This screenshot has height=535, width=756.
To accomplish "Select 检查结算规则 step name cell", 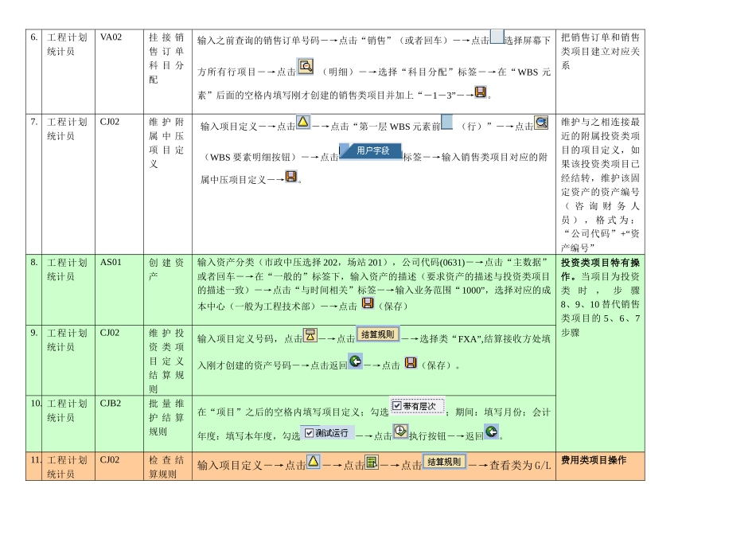I will [x=166, y=467].
